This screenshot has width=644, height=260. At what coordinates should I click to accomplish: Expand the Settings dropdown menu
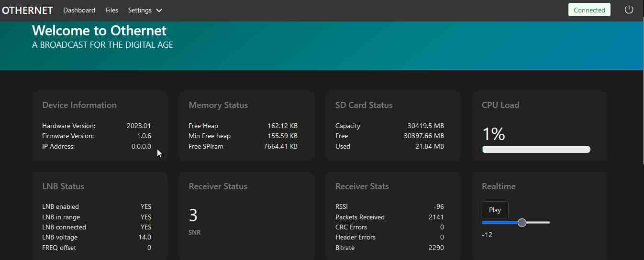pyautogui.click(x=145, y=10)
